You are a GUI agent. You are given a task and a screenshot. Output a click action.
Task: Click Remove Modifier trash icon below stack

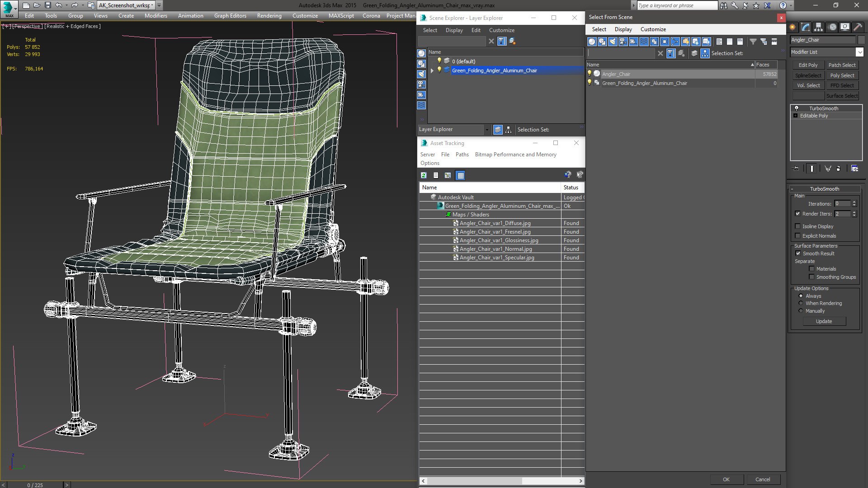click(839, 169)
